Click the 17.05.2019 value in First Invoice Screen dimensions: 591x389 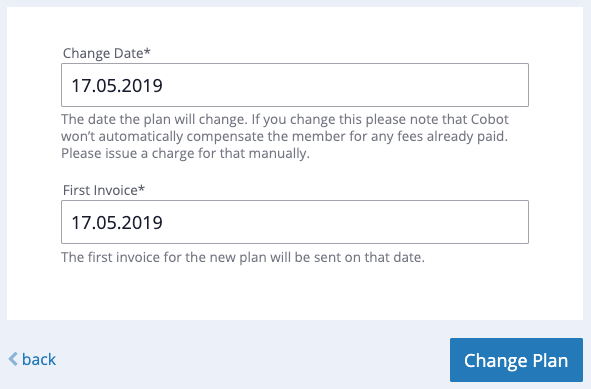pyautogui.click(x=117, y=222)
